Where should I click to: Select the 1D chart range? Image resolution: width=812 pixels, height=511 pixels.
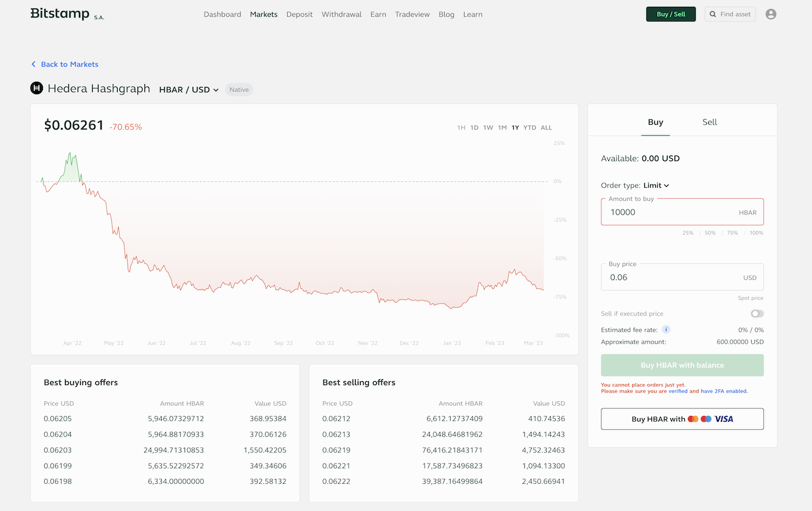pyautogui.click(x=474, y=128)
